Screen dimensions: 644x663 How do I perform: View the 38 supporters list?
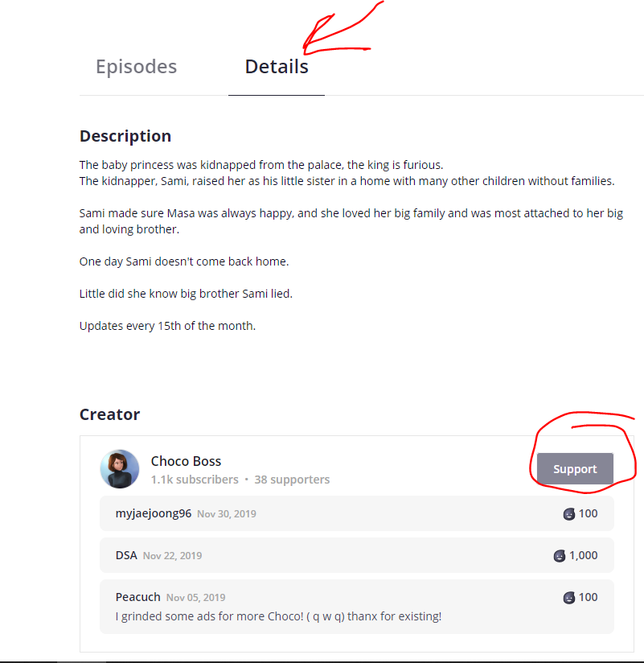pos(292,480)
